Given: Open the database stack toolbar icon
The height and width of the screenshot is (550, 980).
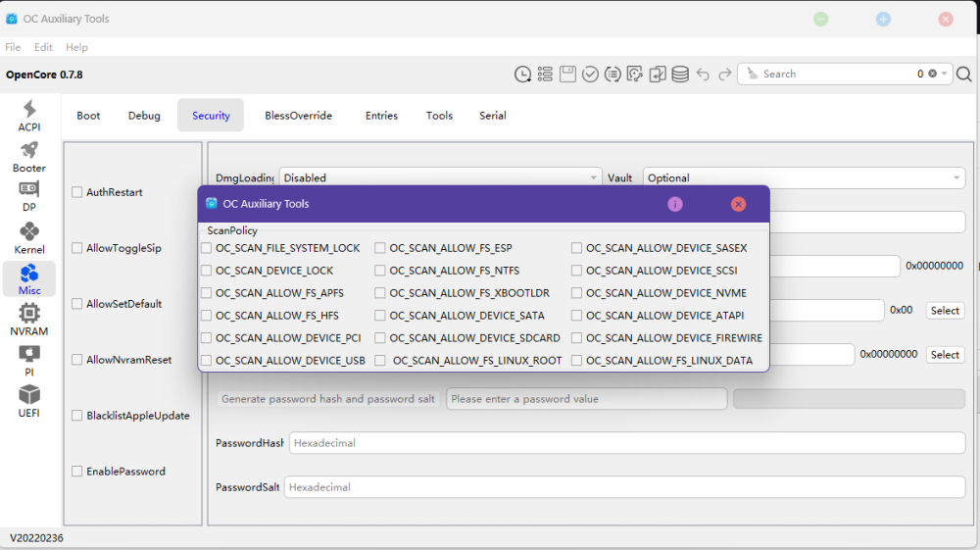Looking at the screenshot, I should [x=680, y=75].
